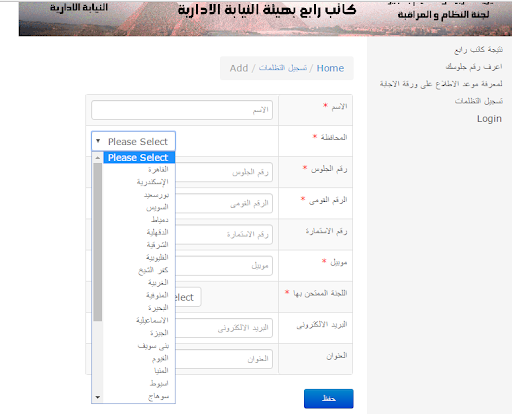
Task: Focus the البريد الالكتروني input field
Action: click(224, 328)
